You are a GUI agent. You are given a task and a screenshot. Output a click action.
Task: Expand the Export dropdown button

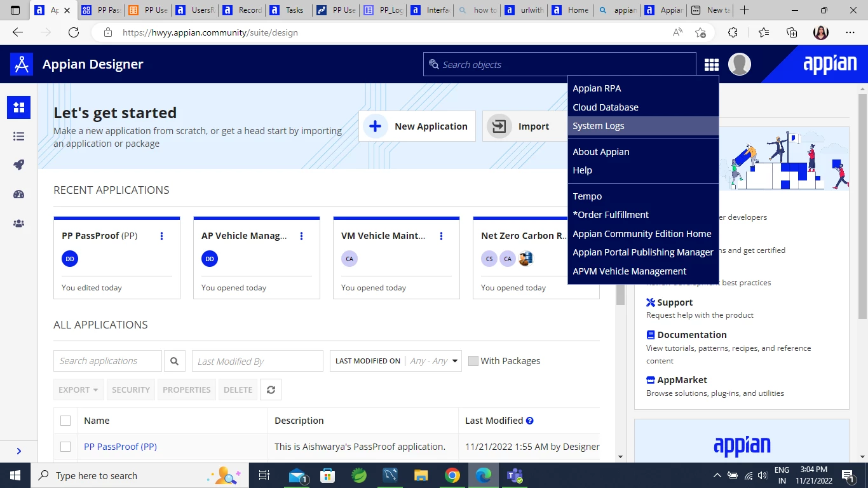coord(78,390)
